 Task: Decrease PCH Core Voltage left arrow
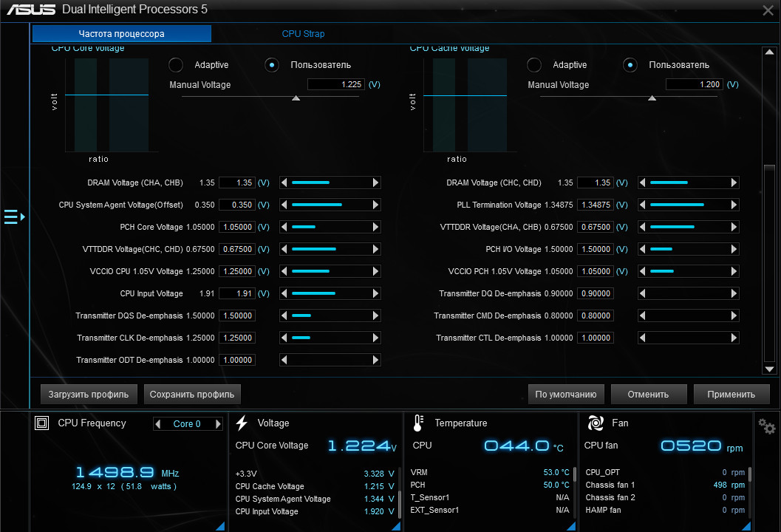(x=284, y=227)
